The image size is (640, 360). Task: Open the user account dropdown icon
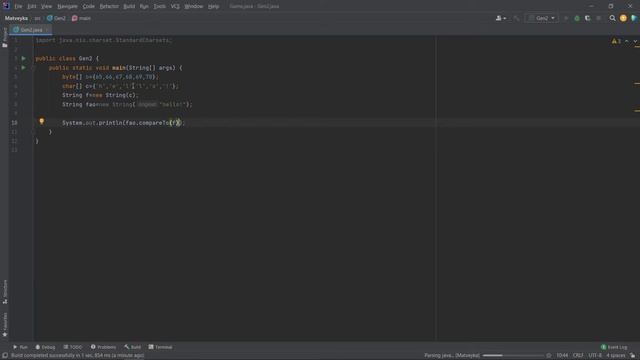pyautogui.click(x=501, y=18)
